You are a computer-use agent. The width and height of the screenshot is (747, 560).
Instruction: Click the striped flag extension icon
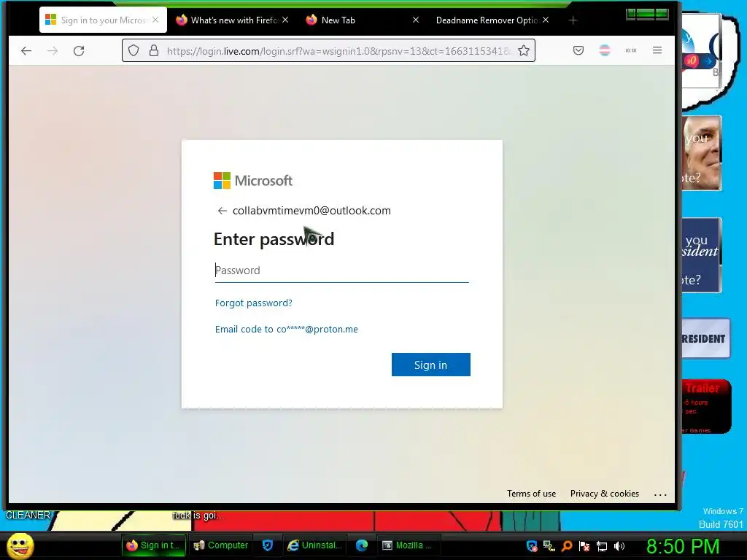pyautogui.click(x=605, y=50)
